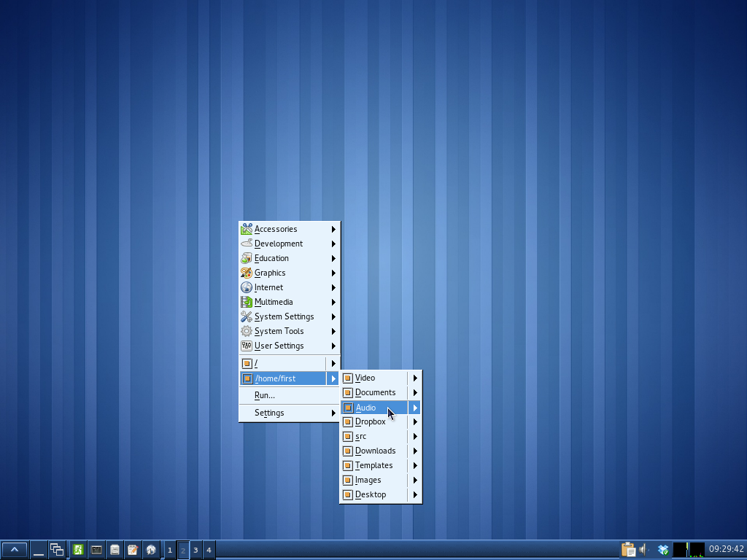747x560 pixels.
Task: Click the show desktop taskbar button
Action: pyautogui.click(x=39, y=550)
